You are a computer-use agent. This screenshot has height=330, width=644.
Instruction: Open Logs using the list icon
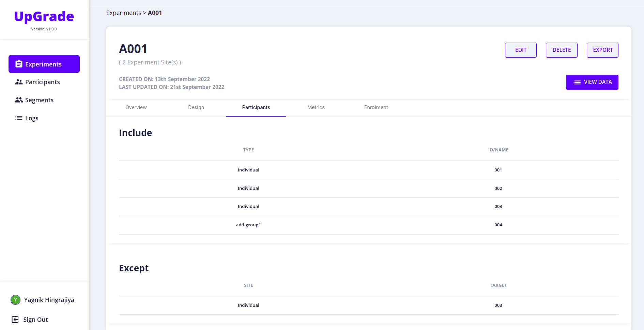(19, 118)
